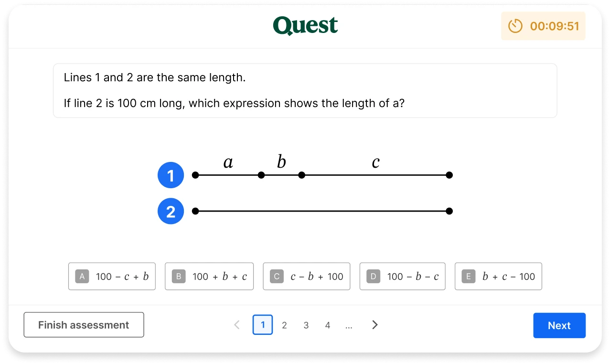Select answer option D, 100 − b − c
The width and height of the screenshot is (609, 364).
pos(402,276)
